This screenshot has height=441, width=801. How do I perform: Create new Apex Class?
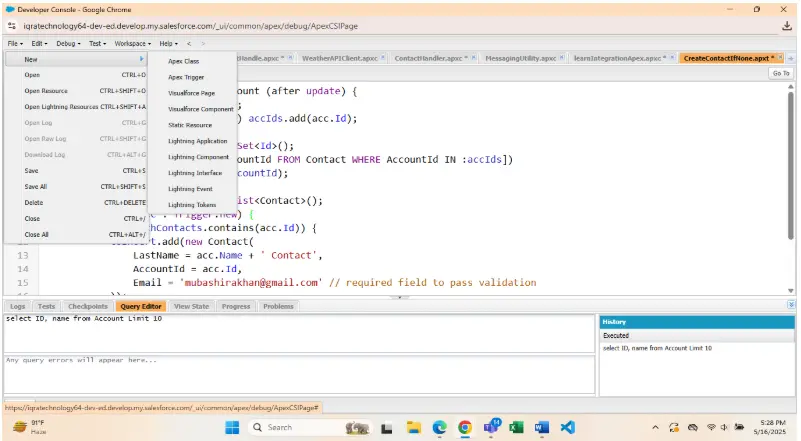(x=193, y=61)
